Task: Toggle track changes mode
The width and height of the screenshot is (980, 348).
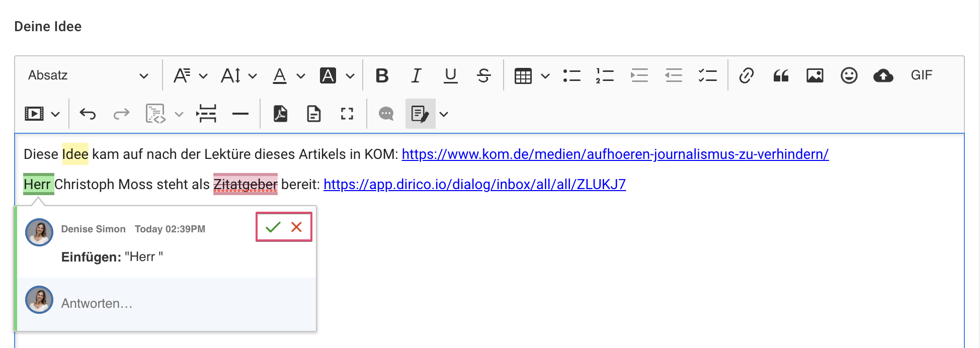Action: point(420,114)
